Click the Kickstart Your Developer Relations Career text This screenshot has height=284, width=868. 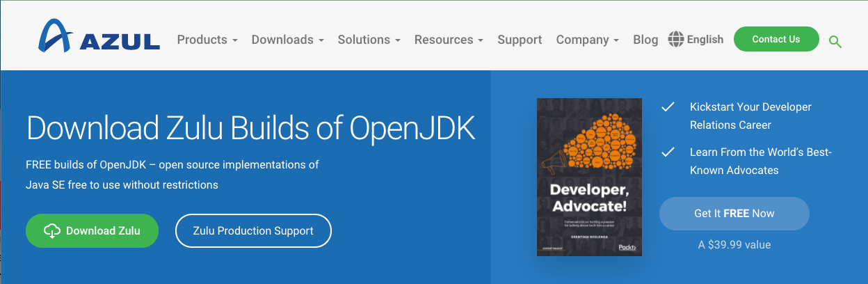tap(750, 116)
